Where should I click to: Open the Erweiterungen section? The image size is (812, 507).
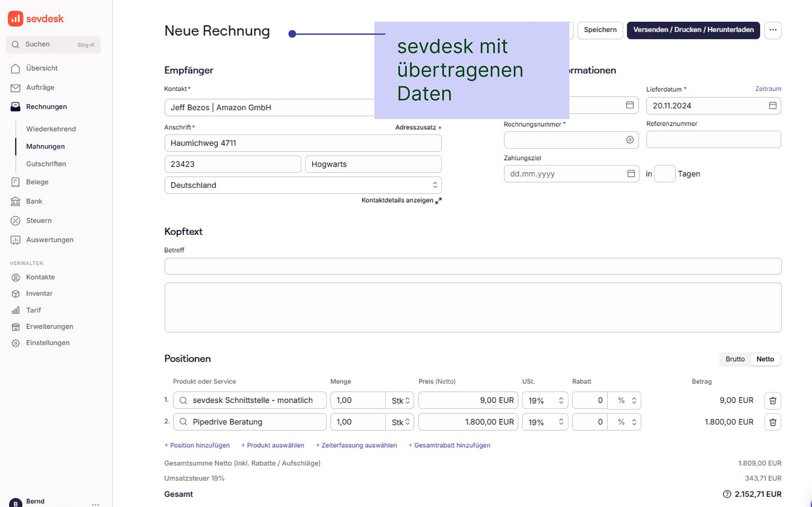pyautogui.click(x=49, y=326)
